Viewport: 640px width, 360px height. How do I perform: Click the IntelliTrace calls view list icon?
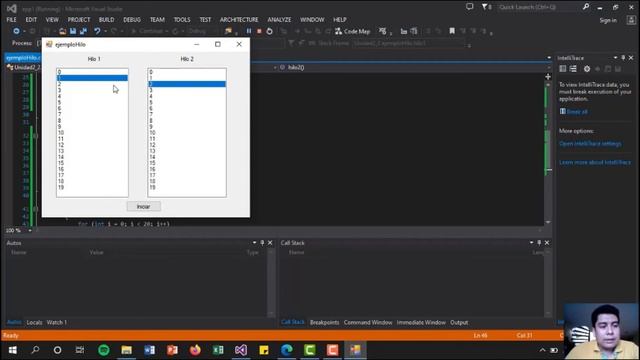[x=573, y=69]
